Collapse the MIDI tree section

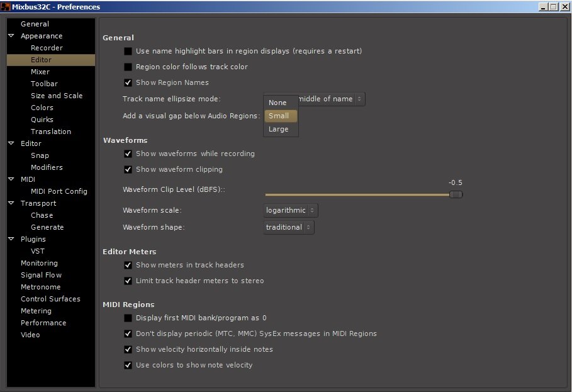pos(11,179)
